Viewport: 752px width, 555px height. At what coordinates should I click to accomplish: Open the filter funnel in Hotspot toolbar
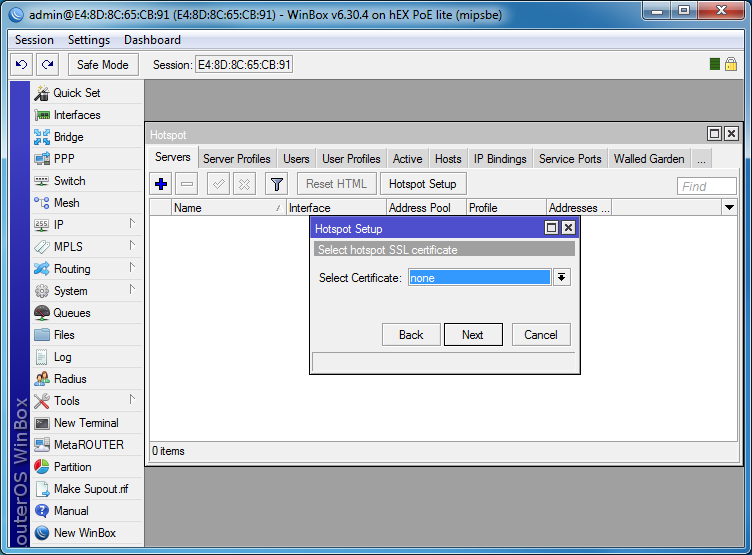(x=277, y=184)
